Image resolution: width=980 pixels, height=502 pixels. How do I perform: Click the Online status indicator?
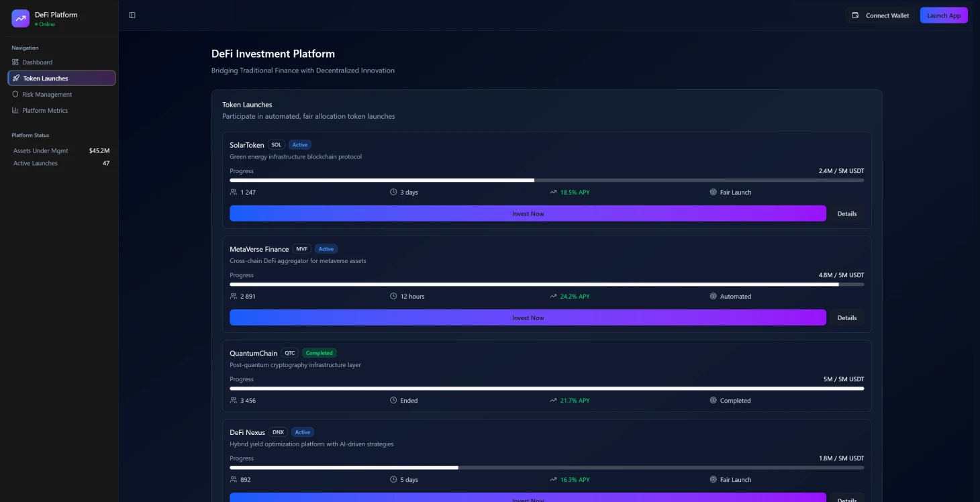40,23
